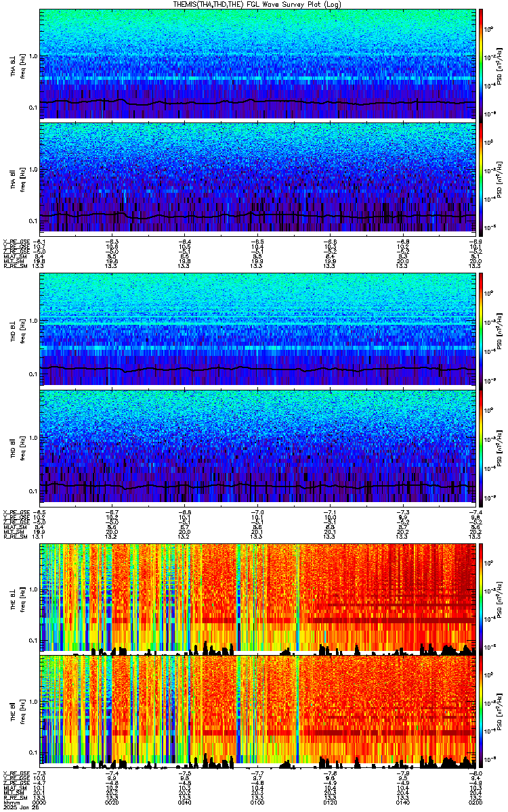Click the 1.0 frequency tick on the THA B-perpendicular axis

tap(33, 56)
